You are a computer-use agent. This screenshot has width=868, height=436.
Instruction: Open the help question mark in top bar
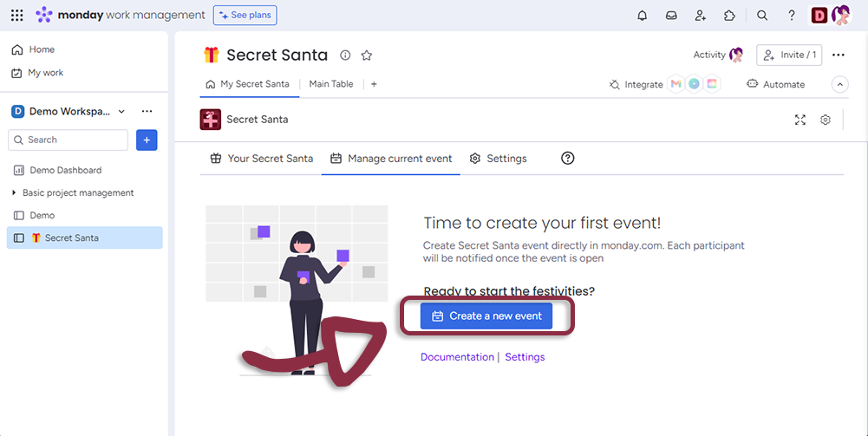[x=792, y=16]
